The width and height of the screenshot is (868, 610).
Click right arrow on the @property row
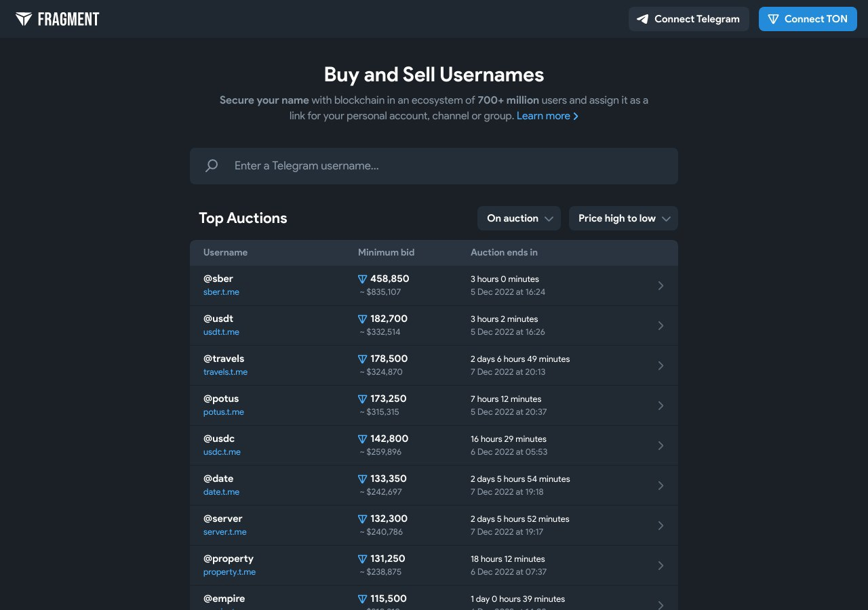[x=660, y=566]
